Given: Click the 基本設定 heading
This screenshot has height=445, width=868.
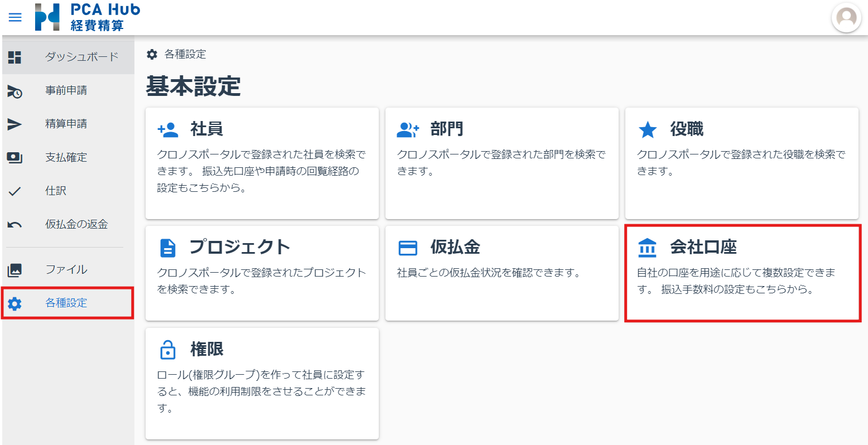Looking at the screenshot, I should [193, 86].
